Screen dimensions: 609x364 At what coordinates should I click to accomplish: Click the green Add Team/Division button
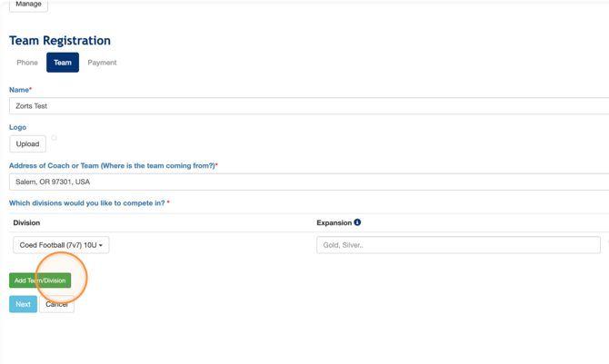coord(40,280)
